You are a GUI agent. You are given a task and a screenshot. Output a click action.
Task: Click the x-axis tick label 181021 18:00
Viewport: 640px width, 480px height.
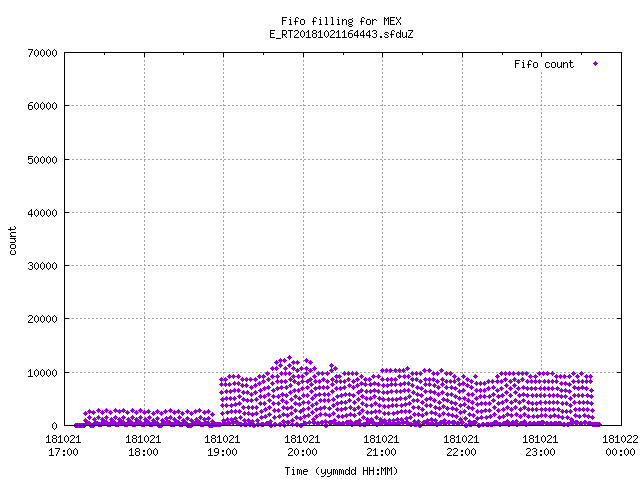[143, 446]
